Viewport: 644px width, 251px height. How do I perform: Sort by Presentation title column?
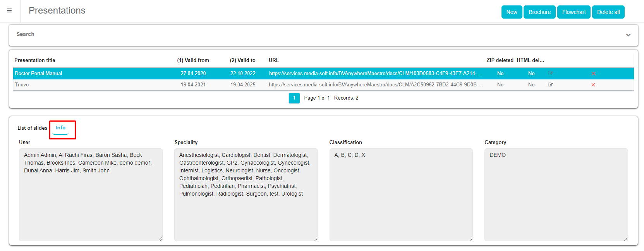click(35, 60)
